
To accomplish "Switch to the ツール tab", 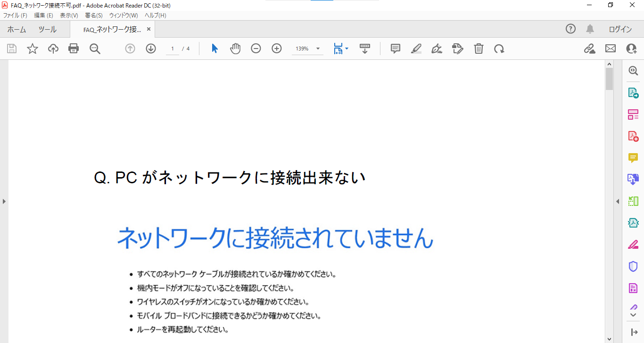I will [x=47, y=29].
